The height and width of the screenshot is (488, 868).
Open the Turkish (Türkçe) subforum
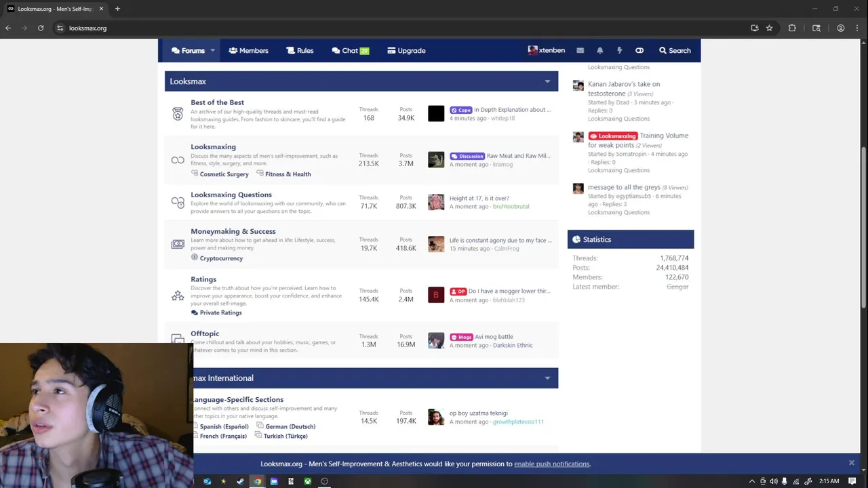click(x=285, y=436)
